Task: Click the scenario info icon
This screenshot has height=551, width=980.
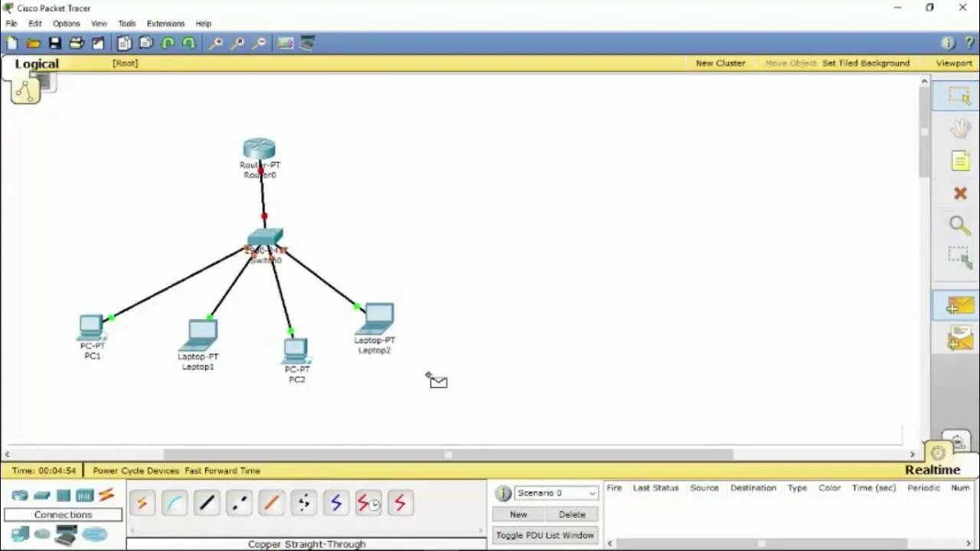Action: coord(503,494)
